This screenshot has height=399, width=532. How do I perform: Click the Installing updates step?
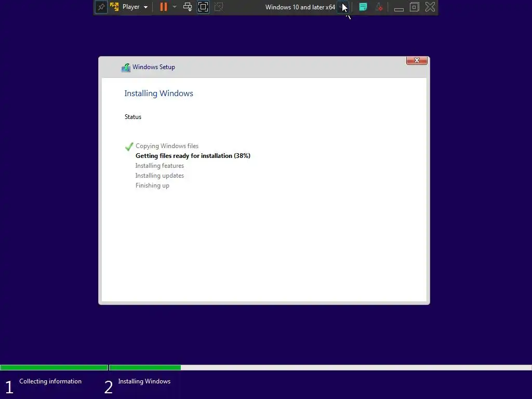pos(159,176)
